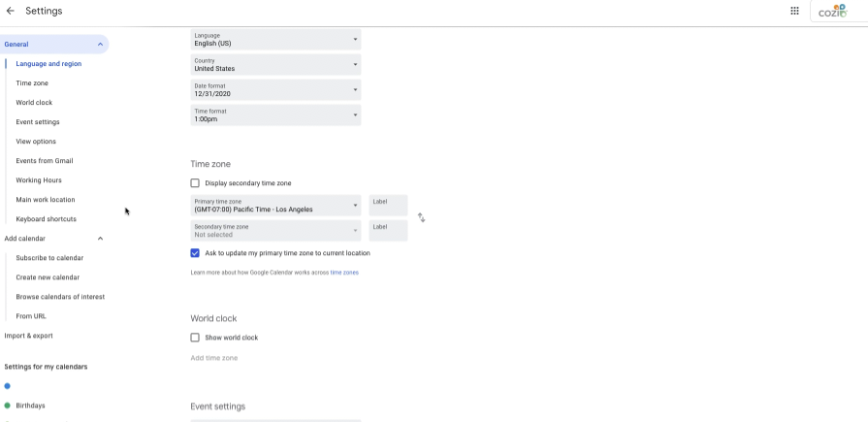
Task: Collapse the General section chevron
Action: click(100, 45)
